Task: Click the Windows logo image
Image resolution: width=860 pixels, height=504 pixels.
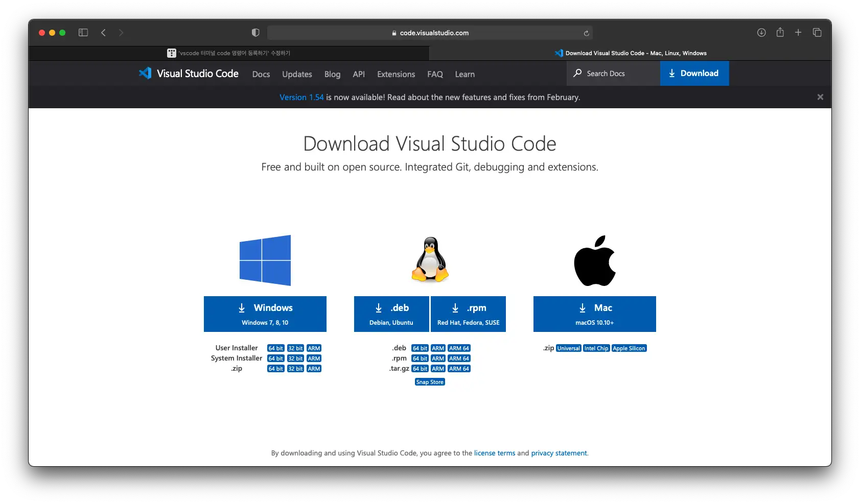Action: pyautogui.click(x=265, y=260)
